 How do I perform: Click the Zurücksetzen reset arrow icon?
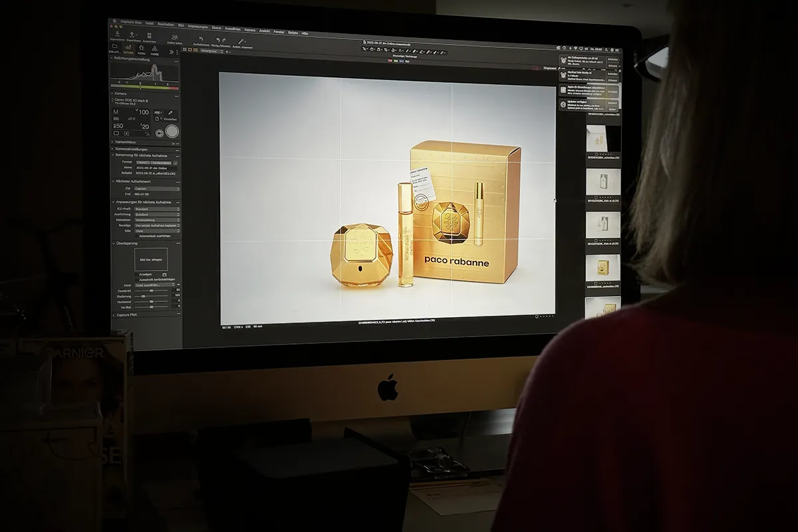click(x=201, y=39)
